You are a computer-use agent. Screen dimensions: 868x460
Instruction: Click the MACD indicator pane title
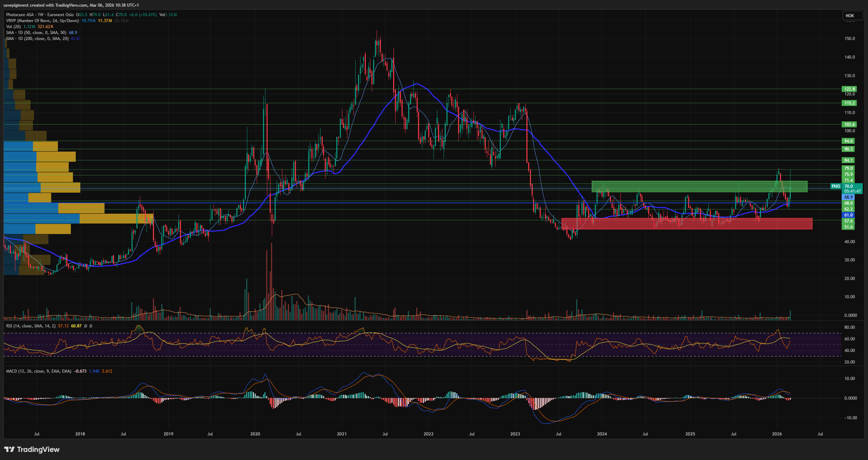click(x=39, y=371)
